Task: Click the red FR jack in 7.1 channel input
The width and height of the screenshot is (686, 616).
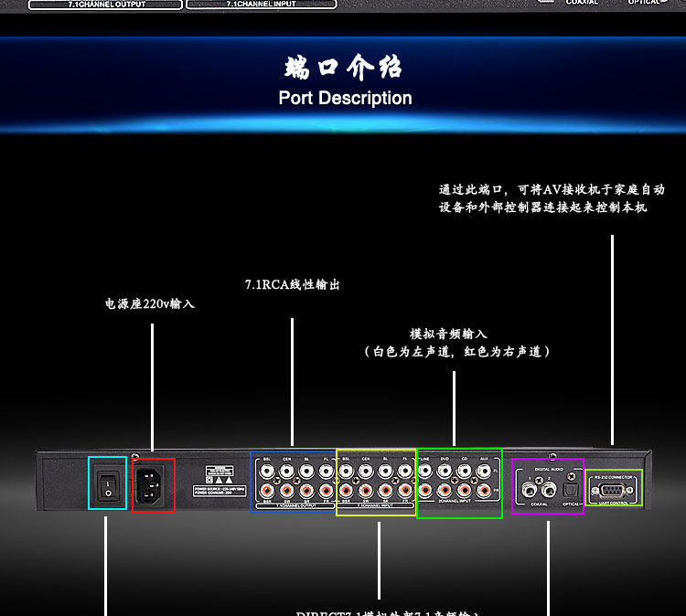Action: point(405,490)
